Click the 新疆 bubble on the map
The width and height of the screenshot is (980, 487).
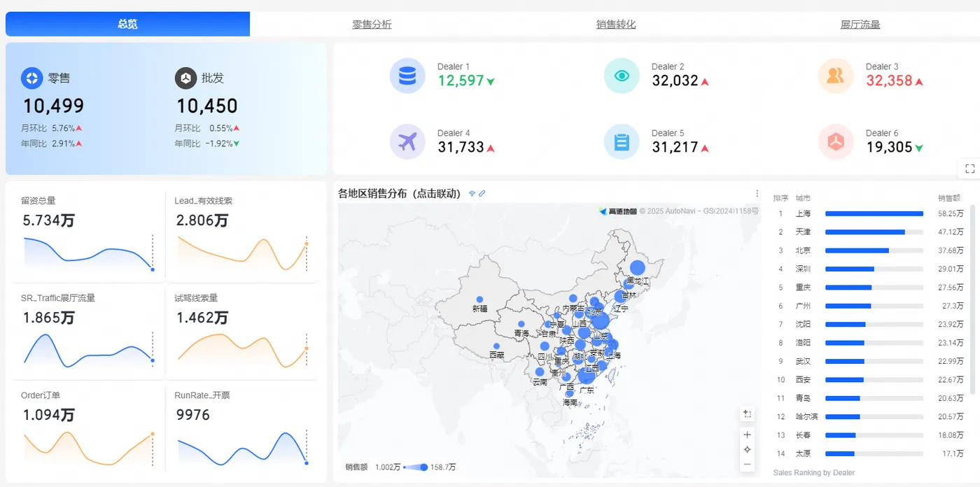point(479,299)
